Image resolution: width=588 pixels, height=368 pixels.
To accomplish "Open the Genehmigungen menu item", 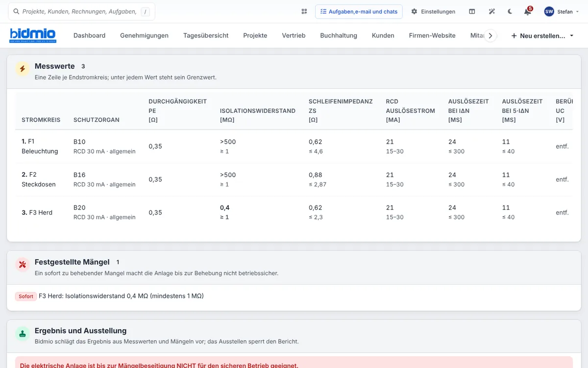I will click(x=144, y=35).
